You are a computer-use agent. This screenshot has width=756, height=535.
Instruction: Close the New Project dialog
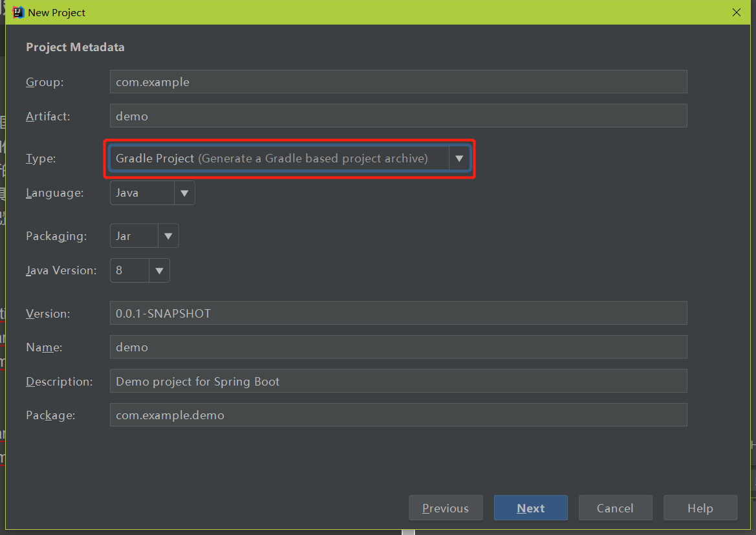click(x=736, y=12)
